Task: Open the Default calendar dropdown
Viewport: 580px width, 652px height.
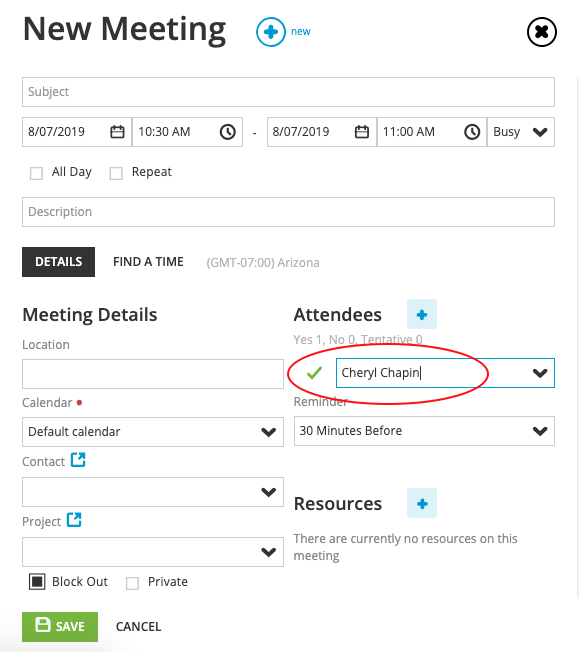Action: (x=153, y=432)
